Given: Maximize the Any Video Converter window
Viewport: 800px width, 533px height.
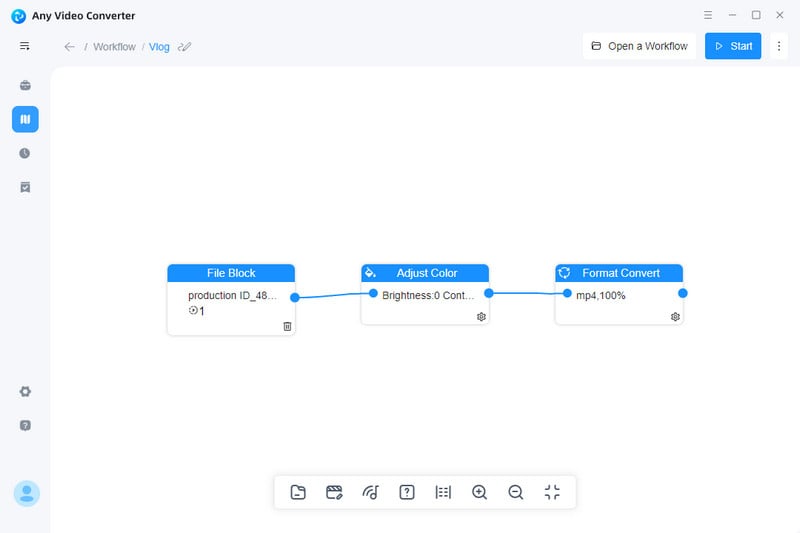Looking at the screenshot, I should (x=756, y=15).
